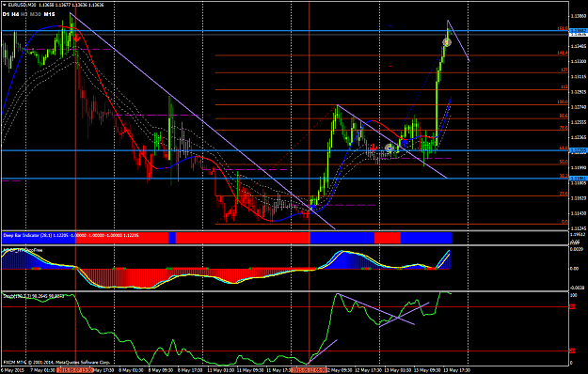The image size is (588, 374).
Task: Open the chart dropdown triangle beside EURUSD,M30
Action: [x=4, y=6]
